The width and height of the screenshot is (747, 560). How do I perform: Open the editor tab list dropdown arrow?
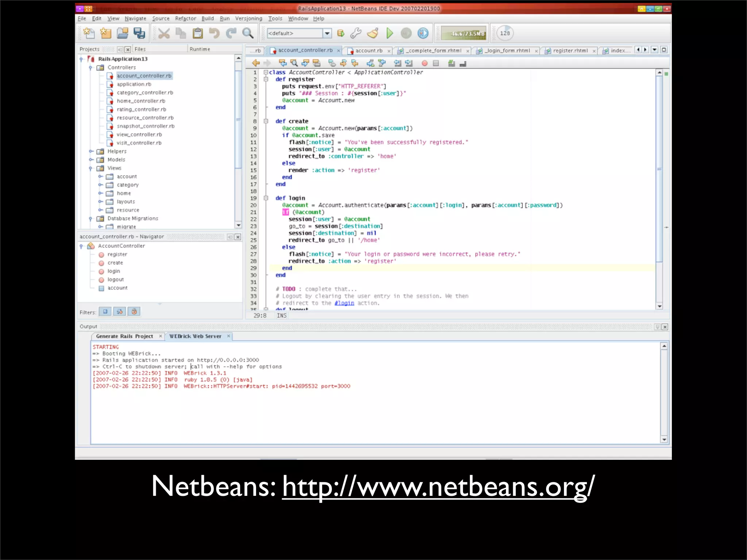click(x=655, y=50)
